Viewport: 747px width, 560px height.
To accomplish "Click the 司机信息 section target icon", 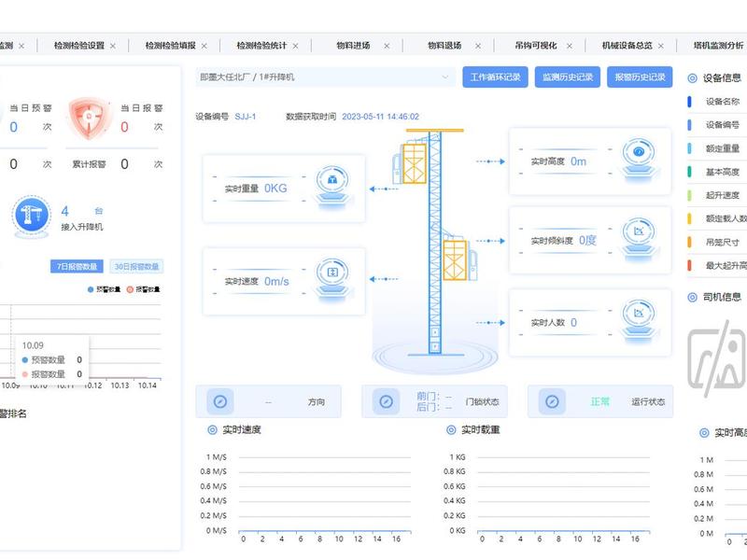I will tap(692, 298).
